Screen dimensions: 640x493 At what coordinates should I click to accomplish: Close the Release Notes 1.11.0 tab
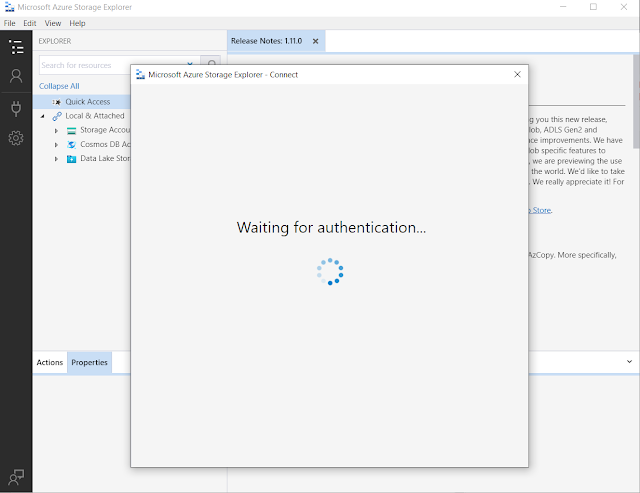[x=315, y=41]
